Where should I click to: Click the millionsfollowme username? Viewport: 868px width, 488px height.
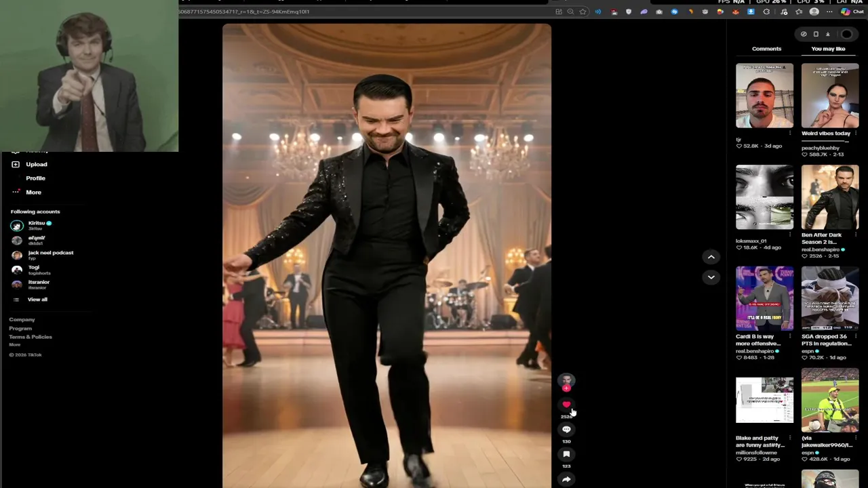click(756, 452)
